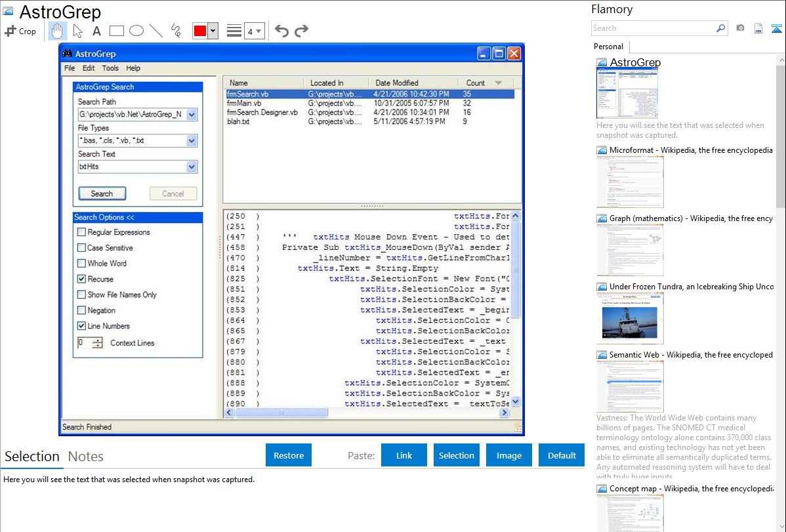Open the Under Frozen Tundra snapshot thumbnail
Screen dimensions: 786x532
[x=630, y=318]
